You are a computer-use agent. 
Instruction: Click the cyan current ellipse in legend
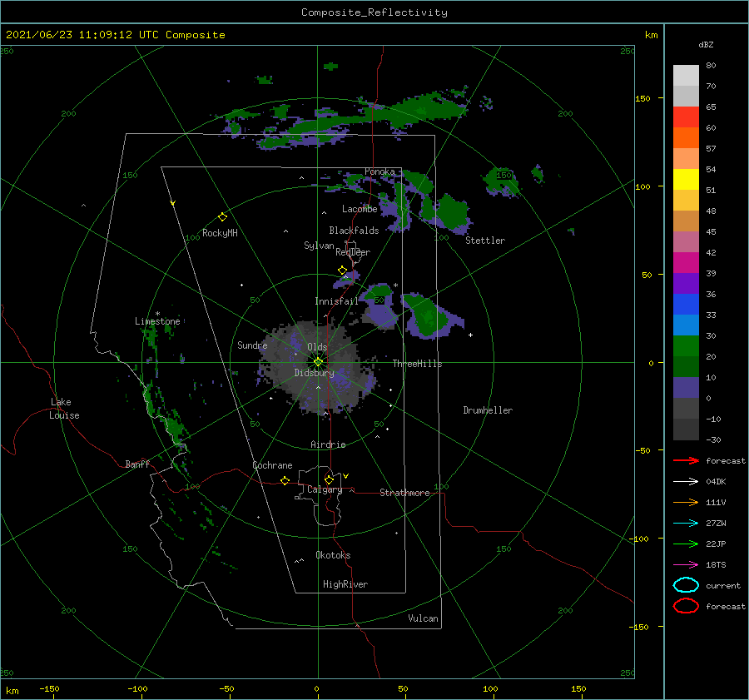686,585
